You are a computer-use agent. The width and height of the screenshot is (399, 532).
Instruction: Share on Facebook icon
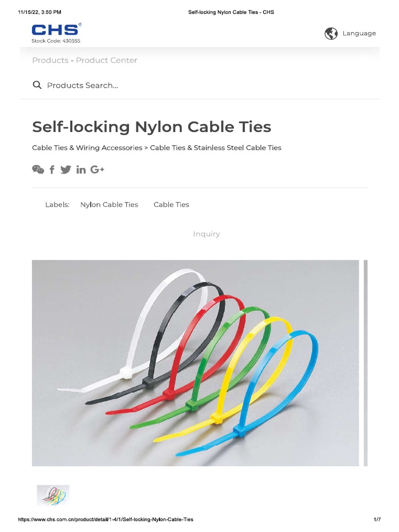[x=52, y=169]
